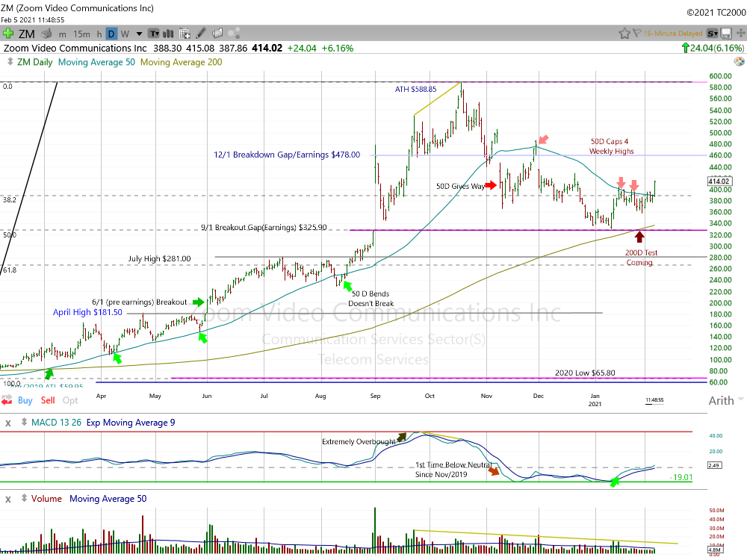747x560 pixels.
Task: Click the green up-arrow net change indicator
Action: click(686, 48)
